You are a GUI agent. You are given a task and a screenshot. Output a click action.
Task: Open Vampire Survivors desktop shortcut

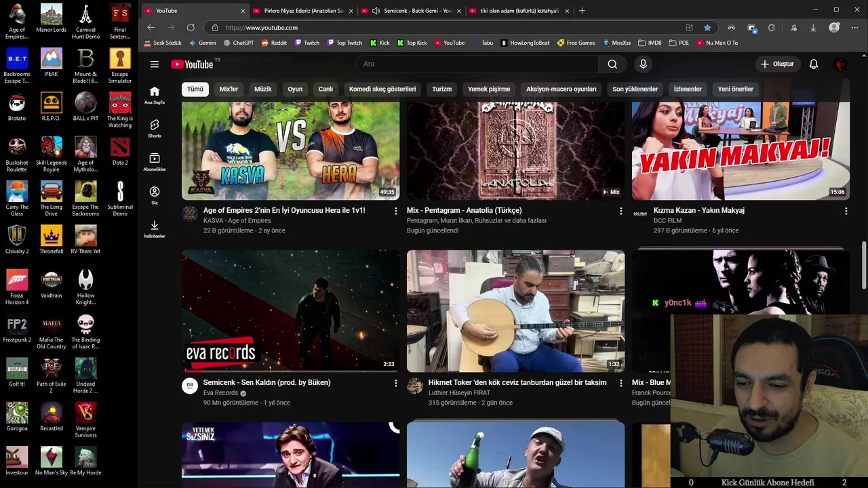[85, 420]
